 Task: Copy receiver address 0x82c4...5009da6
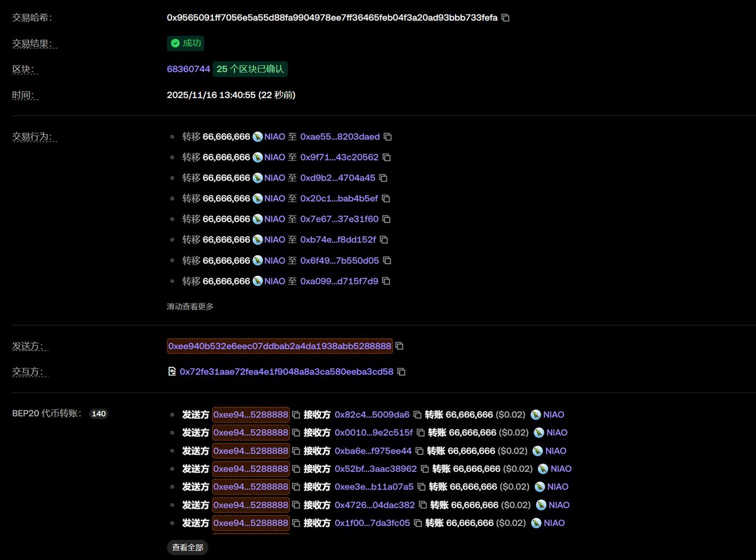coord(418,414)
